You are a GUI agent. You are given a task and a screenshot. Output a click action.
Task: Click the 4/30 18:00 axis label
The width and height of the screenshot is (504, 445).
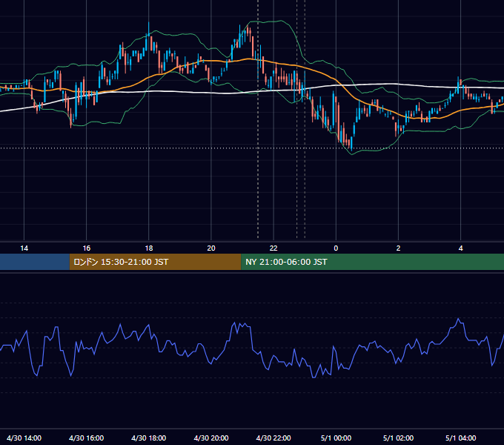click(x=149, y=438)
